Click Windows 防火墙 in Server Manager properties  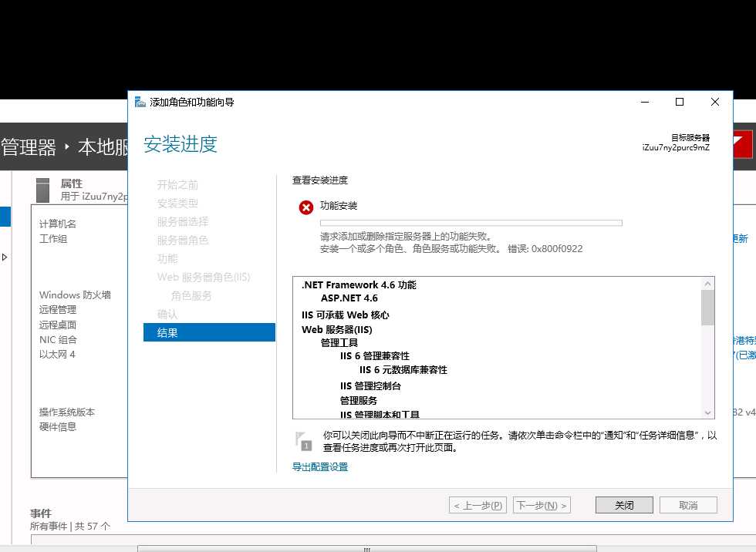(75, 295)
